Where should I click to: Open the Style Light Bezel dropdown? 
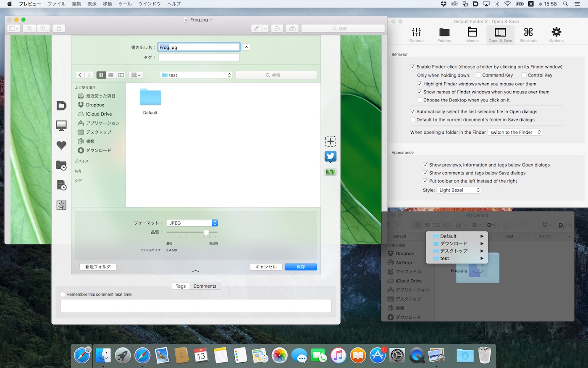pyautogui.click(x=459, y=190)
